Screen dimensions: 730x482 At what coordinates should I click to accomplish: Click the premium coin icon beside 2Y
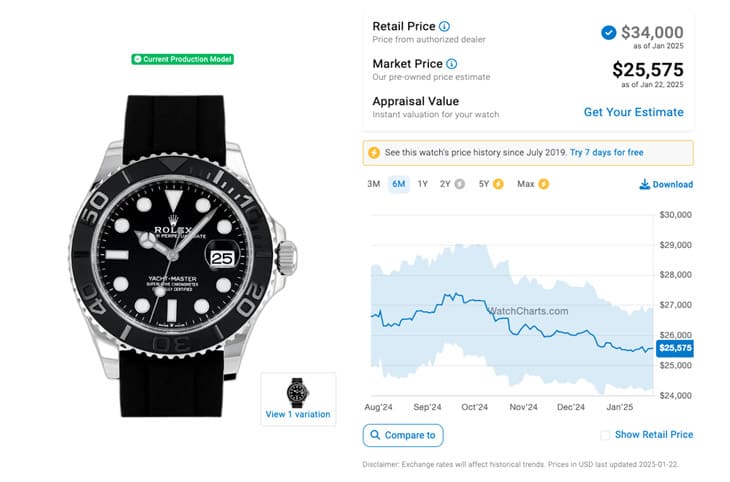(460, 184)
